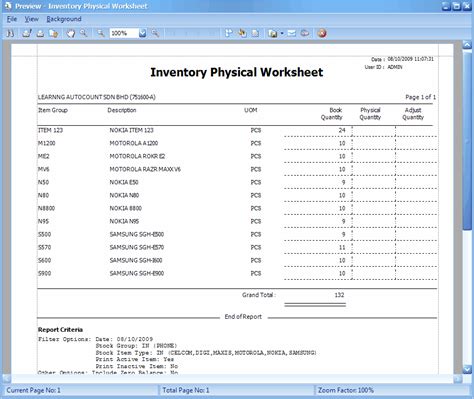Click the binoculars Search icon
Viewport: 474px width, 399px height.
point(10,33)
